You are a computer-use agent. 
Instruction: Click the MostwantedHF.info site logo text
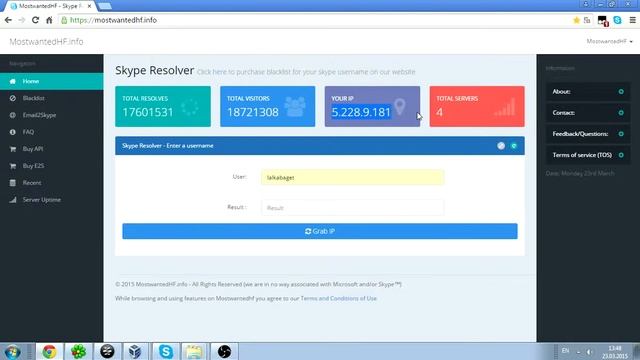pos(46,42)
